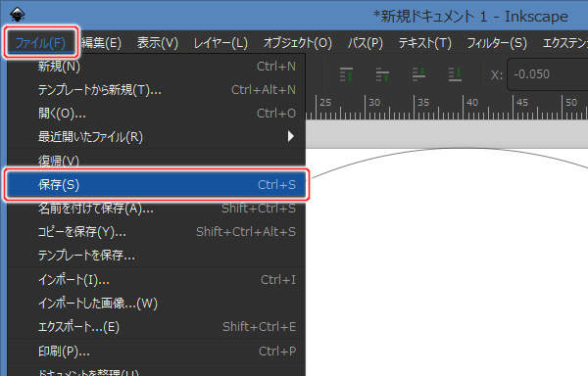The height and width of the screenshot is (376, 588).
Task: Click the X coordinate field showing -0.050
Action: tap(548, 74)
